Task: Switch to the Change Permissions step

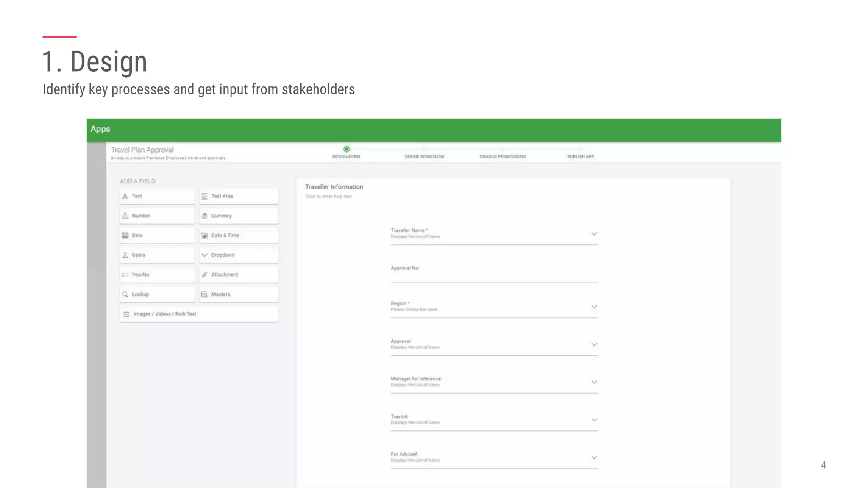Action: coord(502,156)
